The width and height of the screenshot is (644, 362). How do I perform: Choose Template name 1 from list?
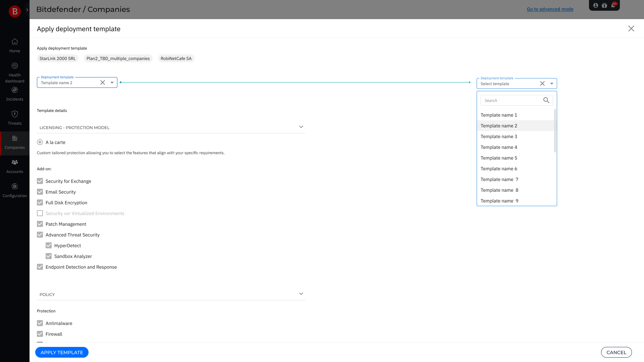tap(515, 115)
